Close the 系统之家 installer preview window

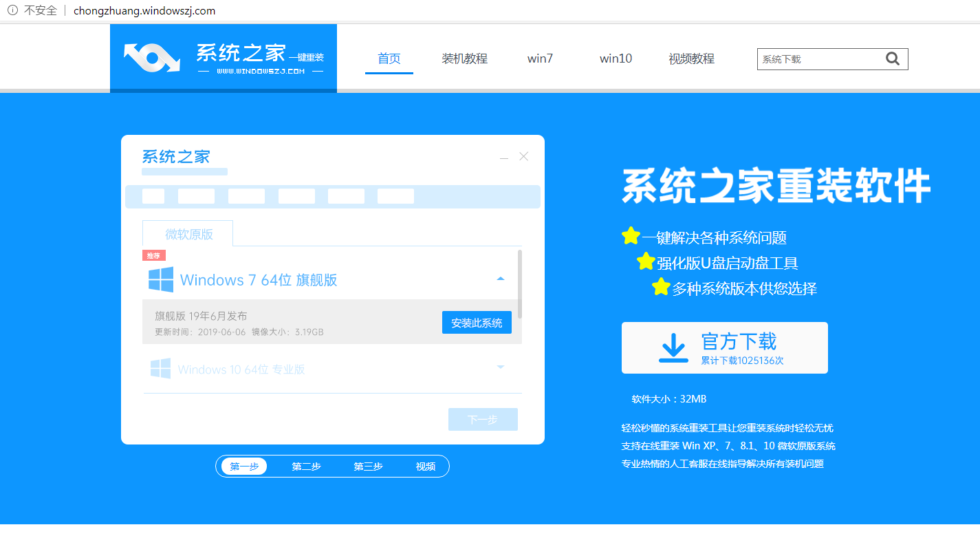click(524, 157)
